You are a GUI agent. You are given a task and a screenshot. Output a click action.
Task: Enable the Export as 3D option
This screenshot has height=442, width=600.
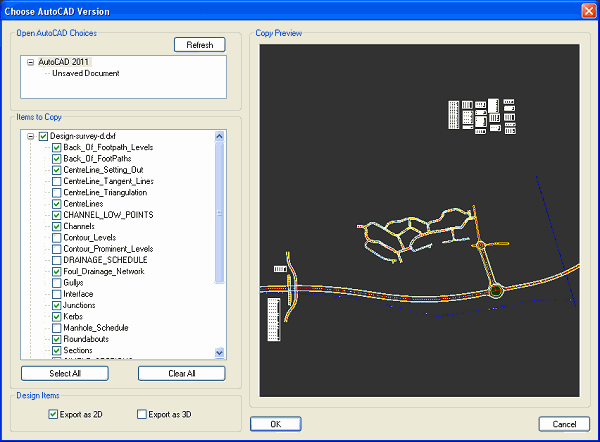142,414
